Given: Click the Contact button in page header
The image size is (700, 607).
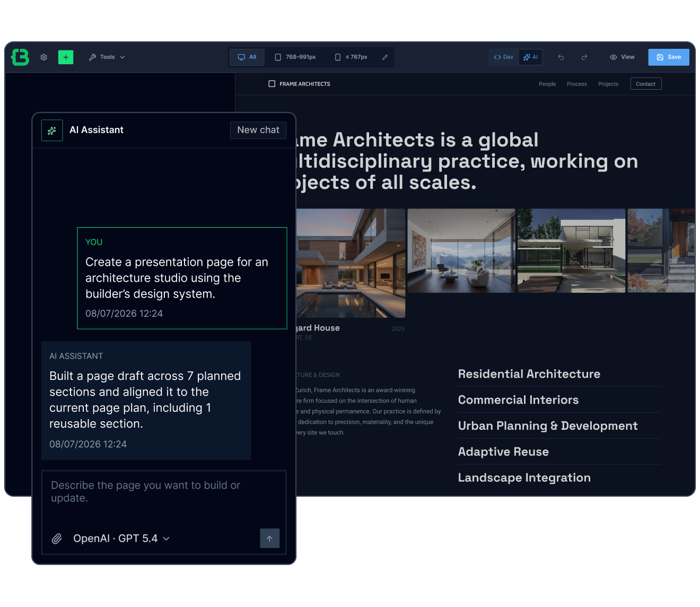Looking at the screenshot, I should click(x=646, y=84).
